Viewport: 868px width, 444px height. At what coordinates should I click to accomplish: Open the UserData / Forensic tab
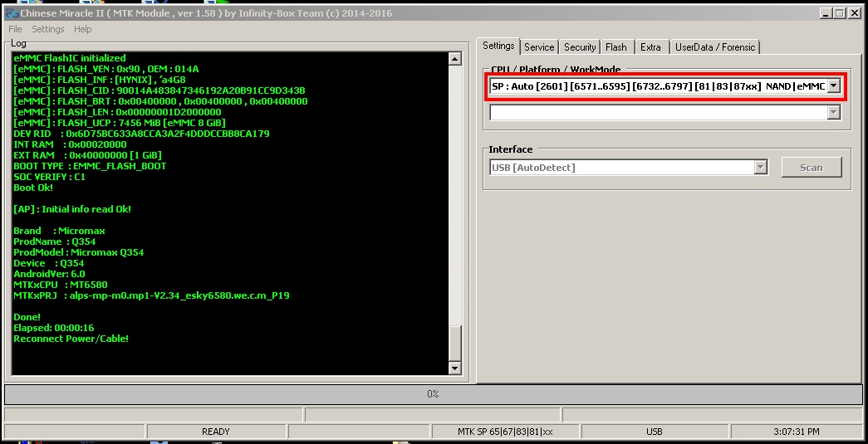(x=714, y=47)
